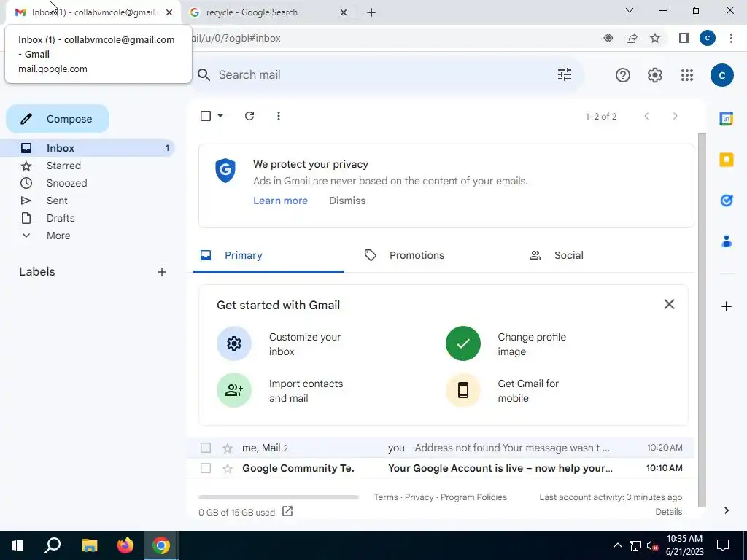Open storage manage external link icon
Viewport: 747px width, 560px height.
point(287,511)
